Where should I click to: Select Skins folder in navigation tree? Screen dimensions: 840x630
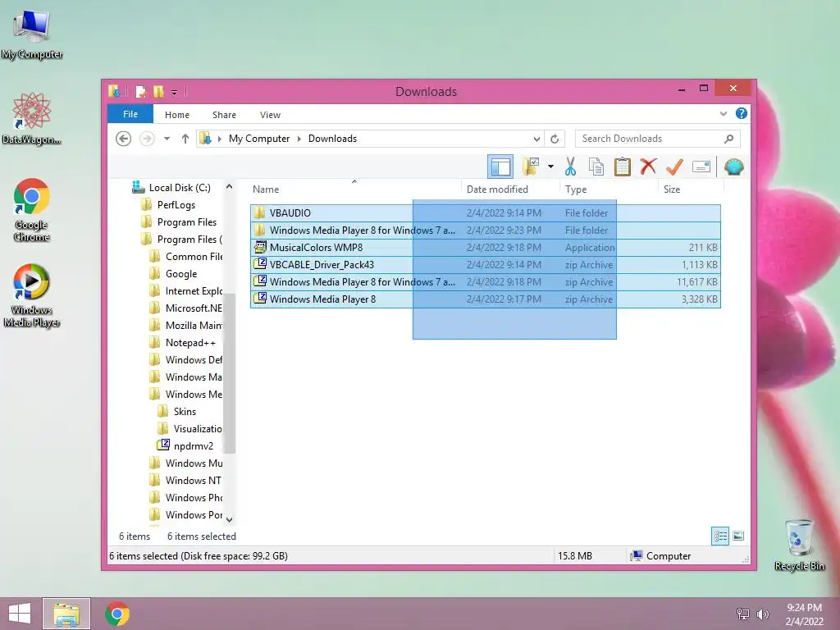[177, 412]
